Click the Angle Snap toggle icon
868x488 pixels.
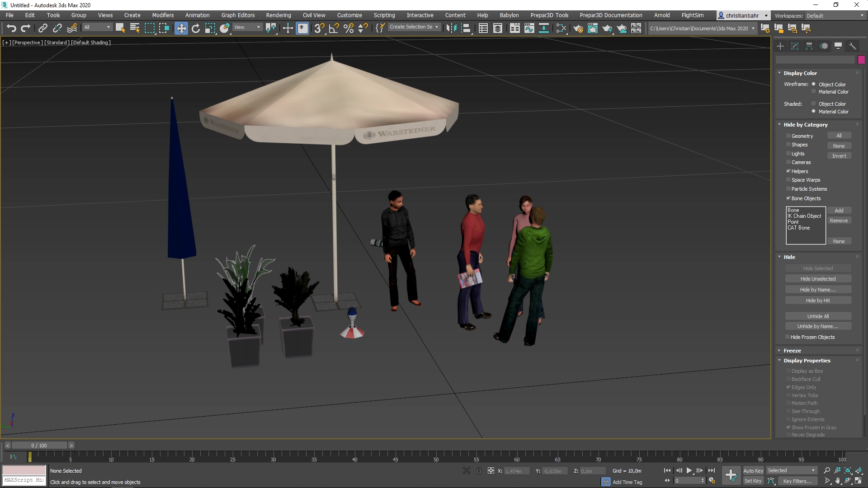pos(334,28)
